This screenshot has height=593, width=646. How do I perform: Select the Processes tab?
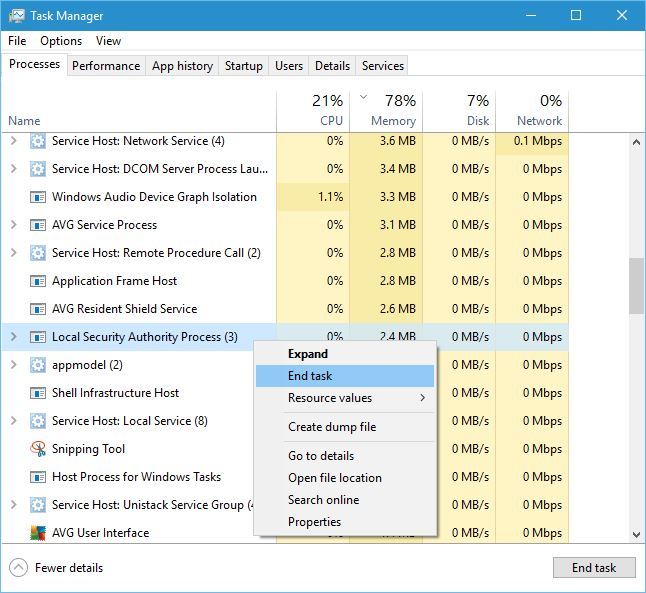[x=34, y=64]
